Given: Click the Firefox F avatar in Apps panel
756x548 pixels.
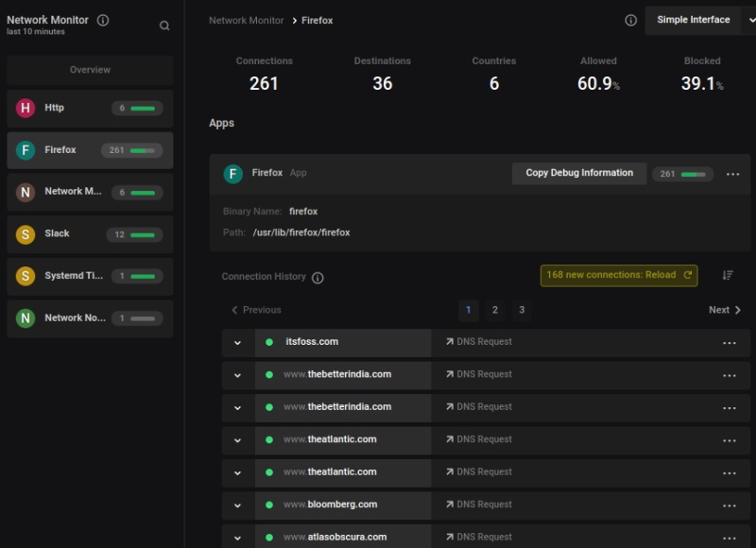Looking at the screenshot, I should click(232, 174).
